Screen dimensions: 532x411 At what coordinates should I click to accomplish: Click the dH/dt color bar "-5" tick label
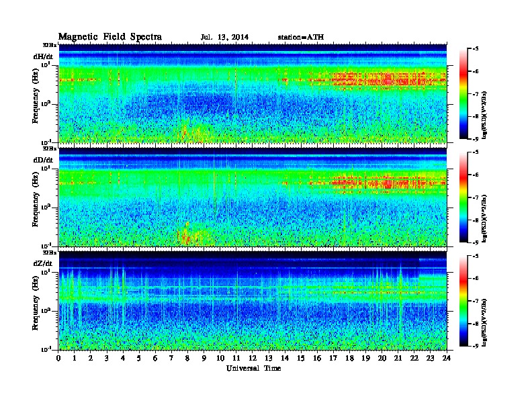pyautogui.click(x=476, y=49)
